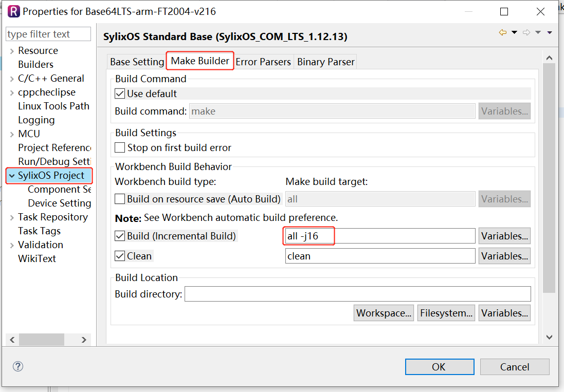Select WikiText in the tree
Viewport: 564px width, 392px height.
tap(37, 259)
